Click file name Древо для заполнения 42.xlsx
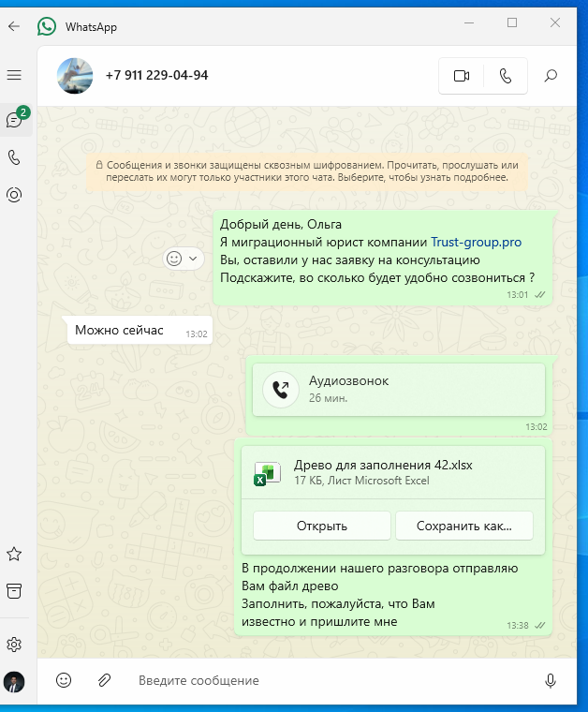 coord(383,465)
